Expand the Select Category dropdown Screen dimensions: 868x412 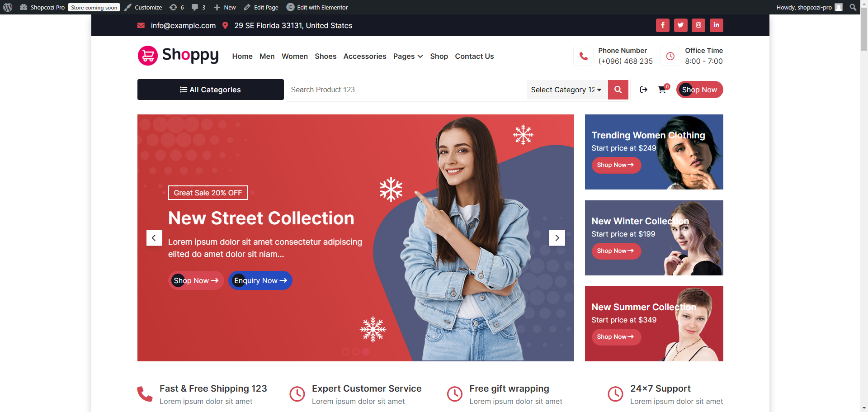click(567, 90)
